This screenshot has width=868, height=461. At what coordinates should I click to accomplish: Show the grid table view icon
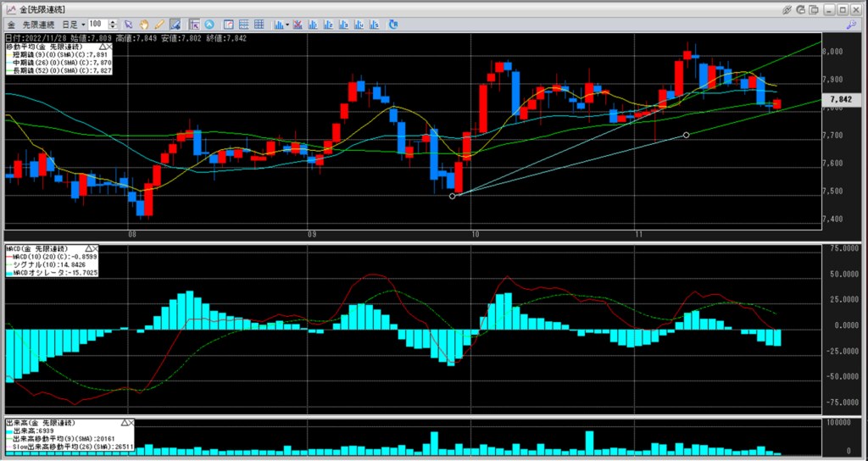click(259, 25)
